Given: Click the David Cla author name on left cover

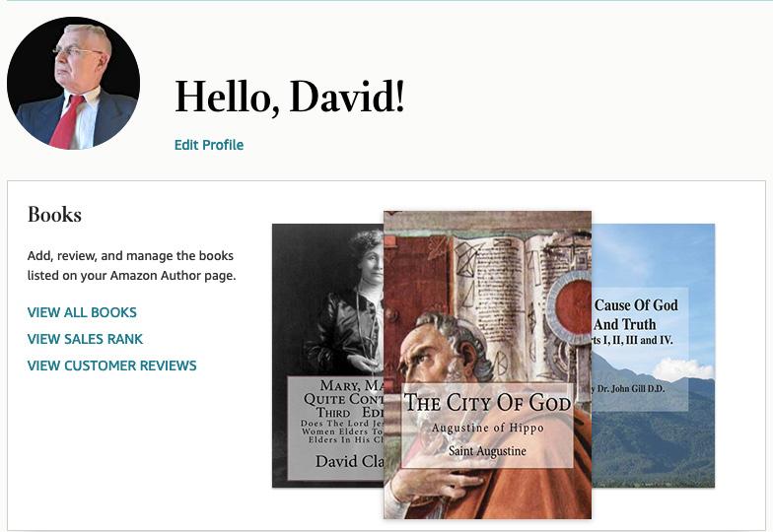Looking at the screenshot, I should [x=349, y=461].
